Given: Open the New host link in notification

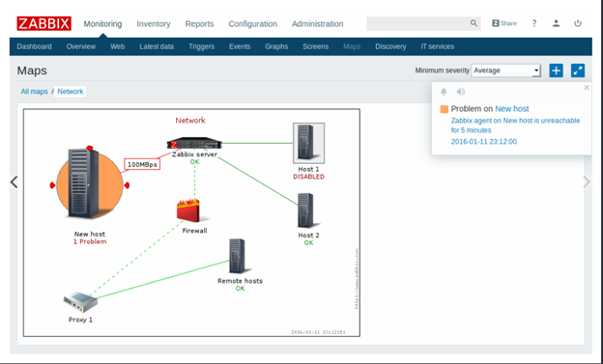Looking at the screenshot, I should (512, 109).
